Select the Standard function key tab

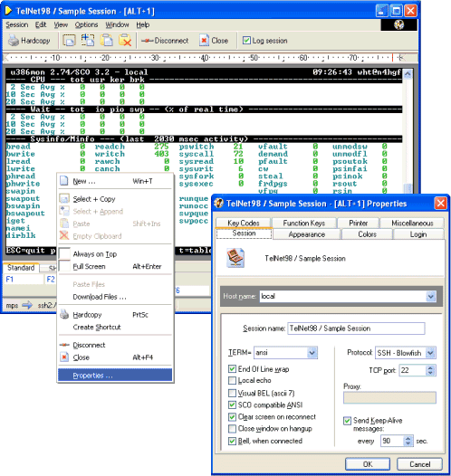point(21,268)
